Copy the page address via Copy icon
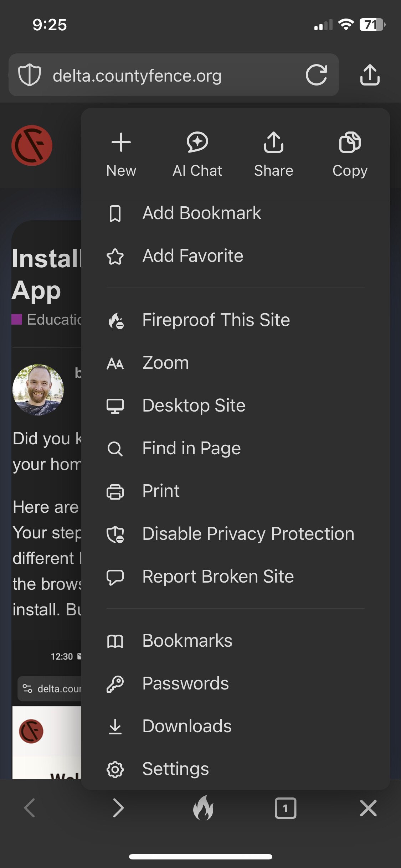Viewport: 401px width, 868px height. (350, 143)
